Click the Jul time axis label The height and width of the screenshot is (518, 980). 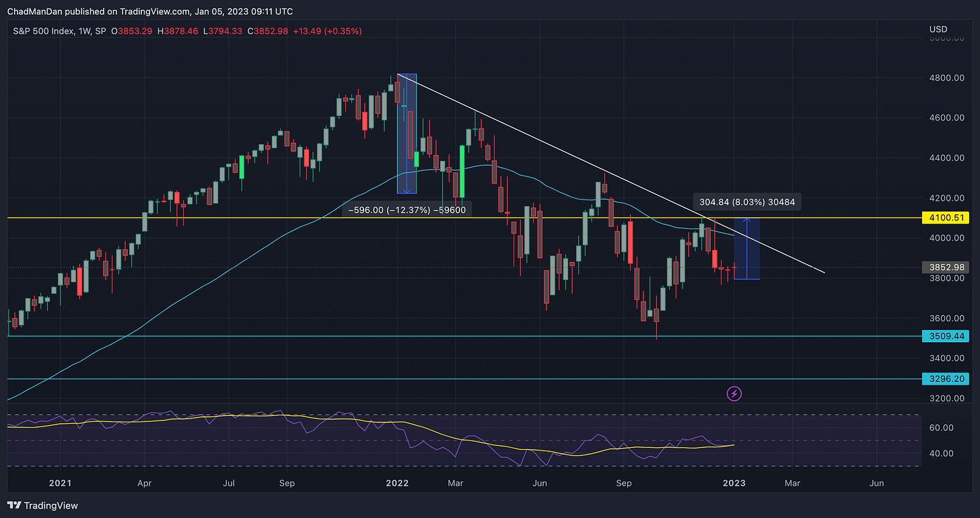229,483
